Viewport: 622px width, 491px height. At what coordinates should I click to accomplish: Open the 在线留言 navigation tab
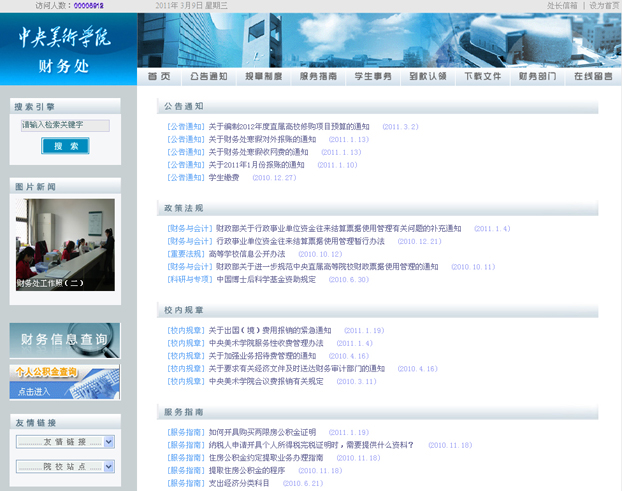tap(591, 76)
